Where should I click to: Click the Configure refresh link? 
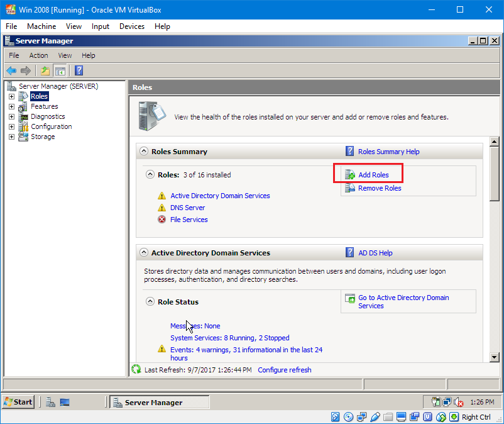285,370
